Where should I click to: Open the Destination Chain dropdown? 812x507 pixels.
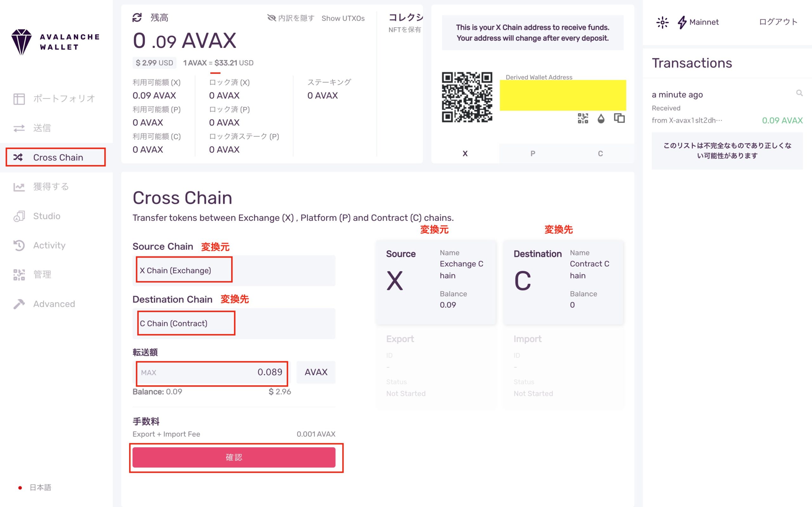pos(233,324)
